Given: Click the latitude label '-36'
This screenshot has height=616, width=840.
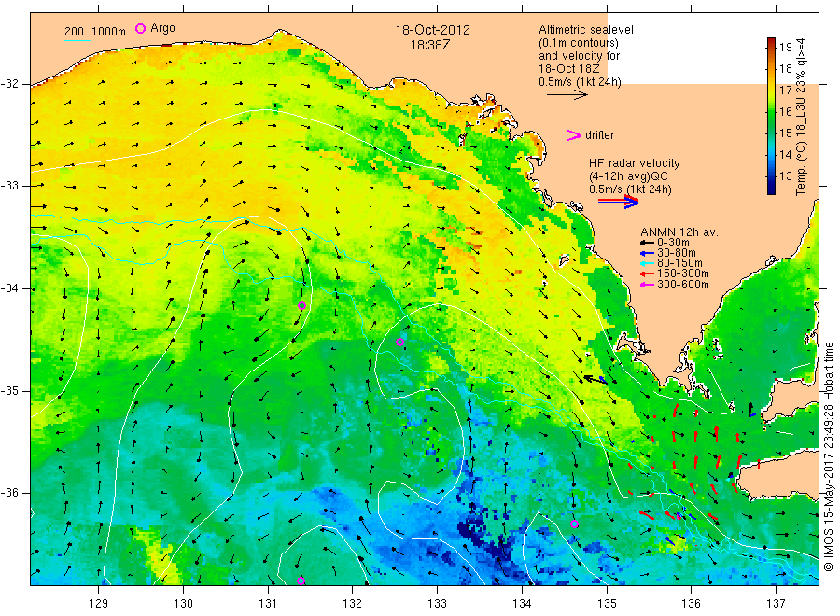Looking at the screenshot, I should [9, 493].
